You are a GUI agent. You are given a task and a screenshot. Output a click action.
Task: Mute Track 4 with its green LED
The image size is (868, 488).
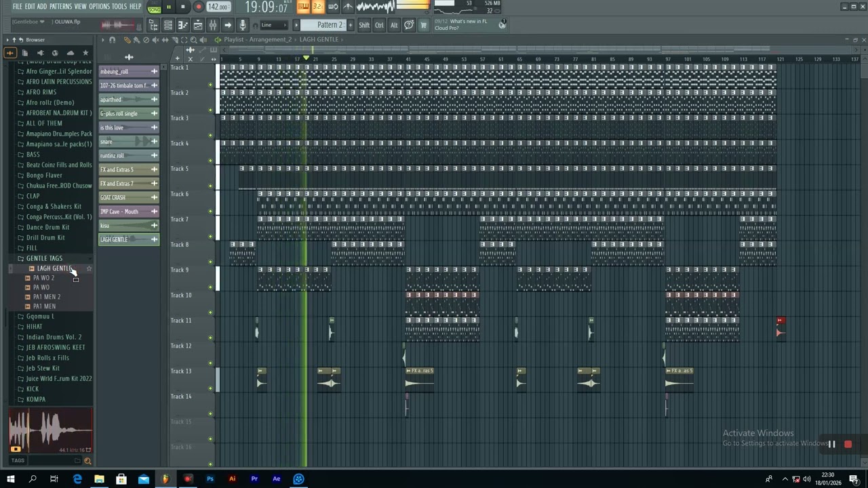(x=210, y=161)
